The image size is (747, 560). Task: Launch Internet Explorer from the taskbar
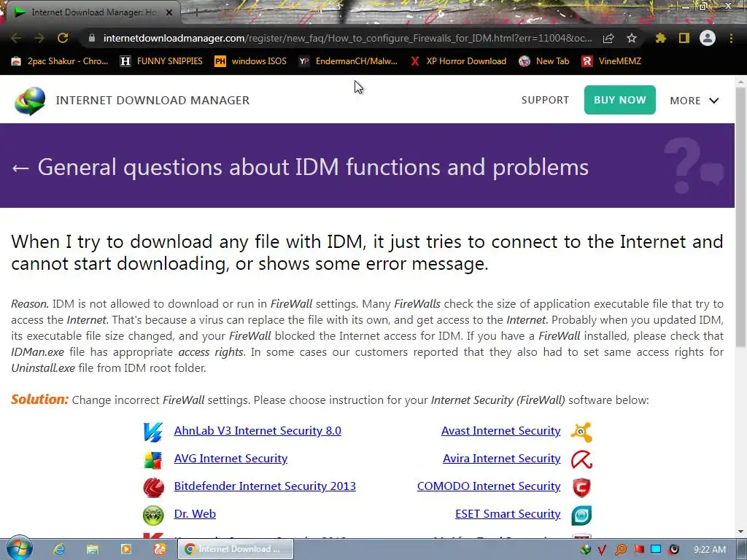click(x=59, y=549)
